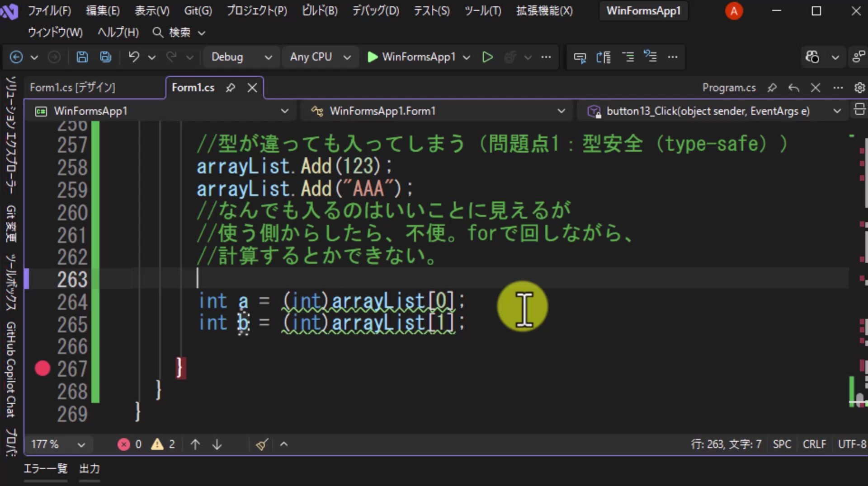The height and width of the screenshot is (486, 868).
Task: Click the navigate backward arrow icon
Action: 16,57
